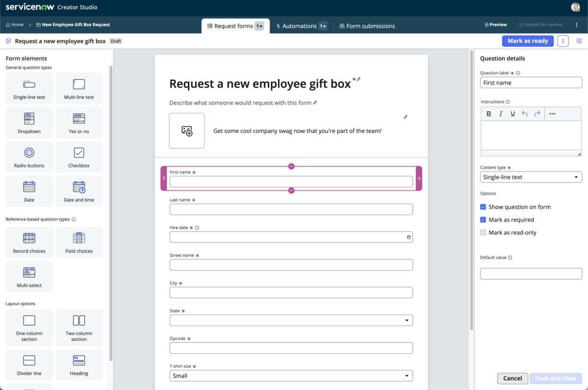Choose the Two-column section layout
The width and height of the screenshot is (588, 390).
click(x=79, y=327)
